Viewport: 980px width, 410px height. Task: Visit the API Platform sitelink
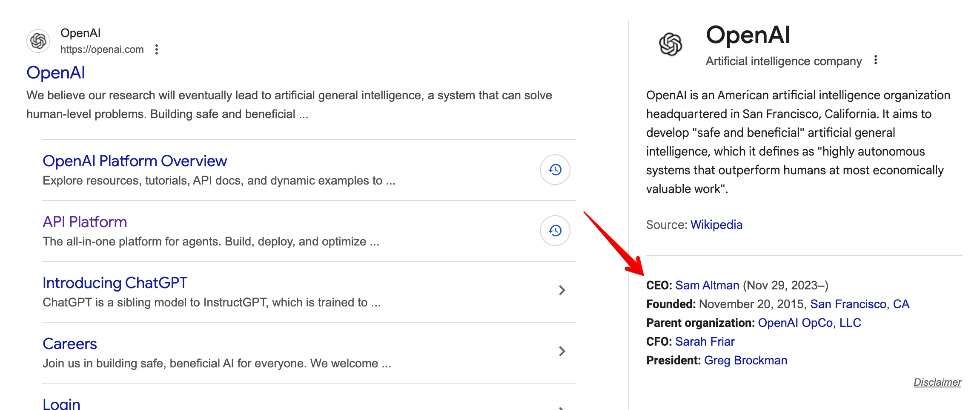click(85, 222)
